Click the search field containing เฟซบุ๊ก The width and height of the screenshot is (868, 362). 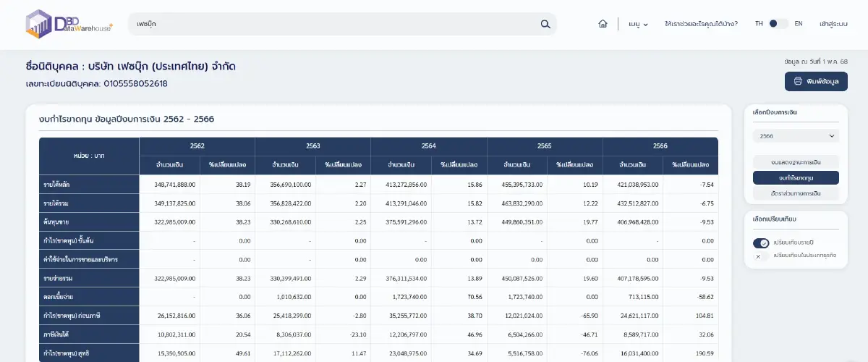tap(333, 24)
